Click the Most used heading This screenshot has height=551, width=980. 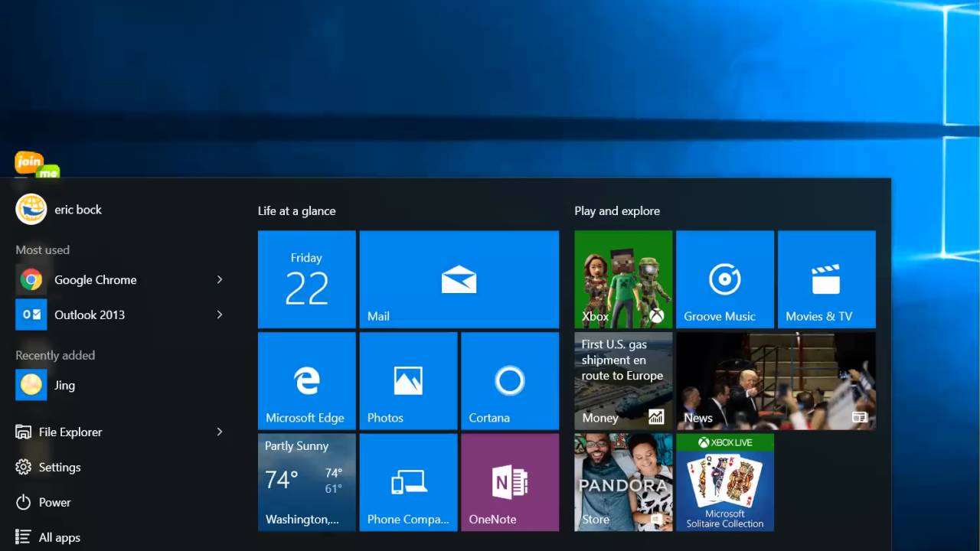[x=43, y=249]
